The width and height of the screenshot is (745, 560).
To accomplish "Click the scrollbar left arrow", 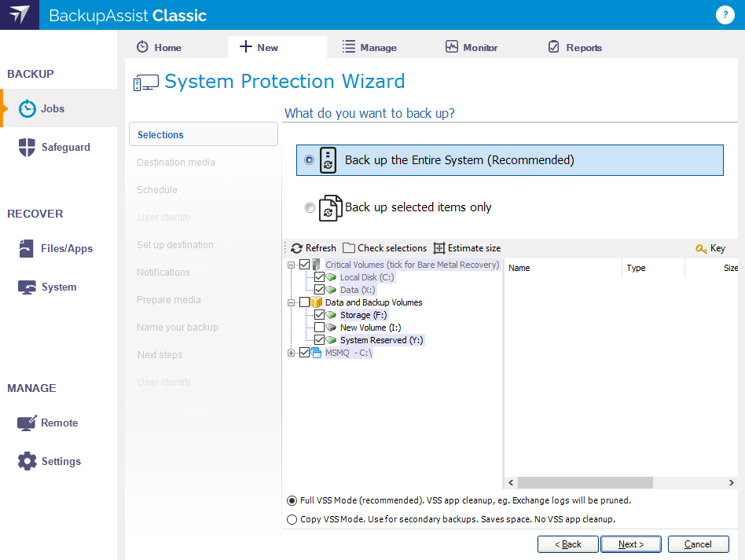I will (511, 482).
